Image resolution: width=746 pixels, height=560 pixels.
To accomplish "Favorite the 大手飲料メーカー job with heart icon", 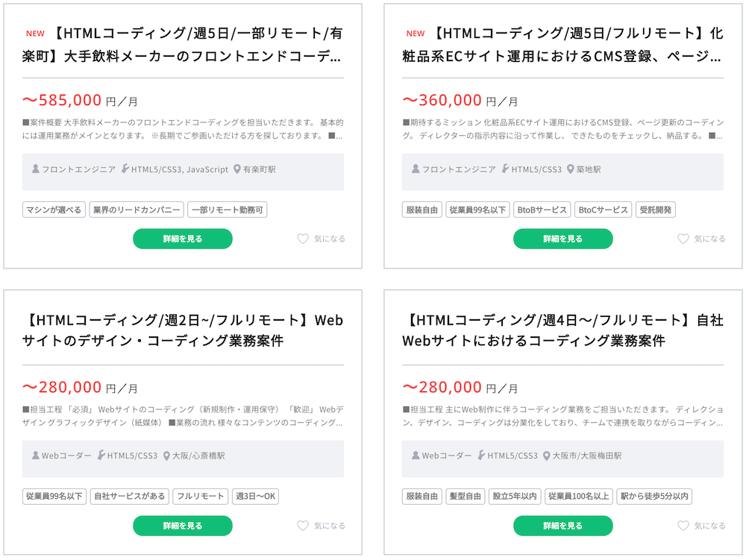I will pyautogui.click(x=303, y=239).
